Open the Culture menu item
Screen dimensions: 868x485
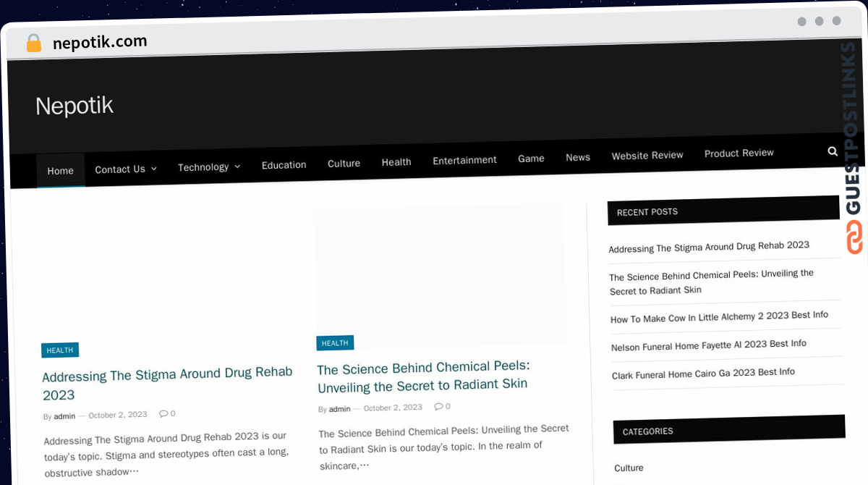tap(344, 164)
